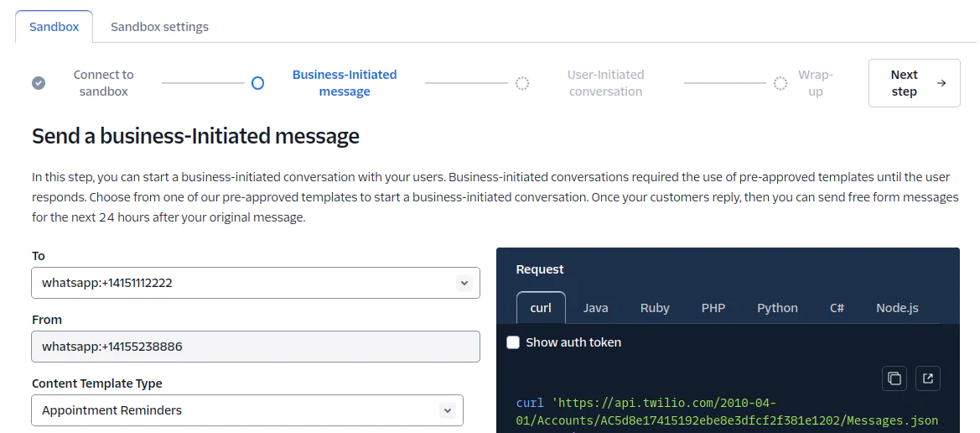Switch to the Sandbox tab
The image size is (980, 433).
[x=54, y=27]
